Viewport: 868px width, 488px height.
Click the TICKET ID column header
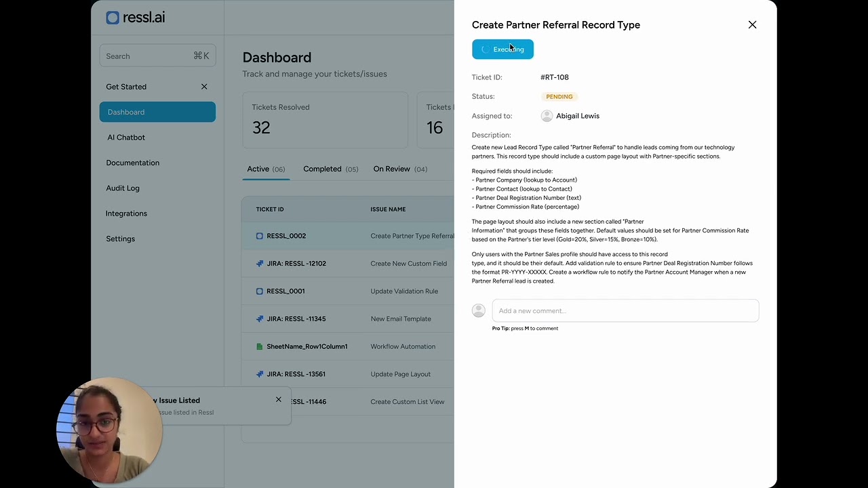point(270,209)
